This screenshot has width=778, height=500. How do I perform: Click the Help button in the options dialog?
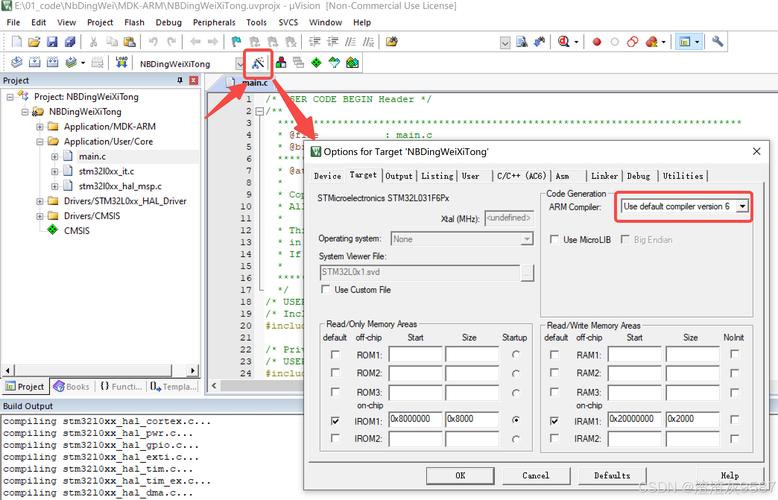[x=730, y=475]
